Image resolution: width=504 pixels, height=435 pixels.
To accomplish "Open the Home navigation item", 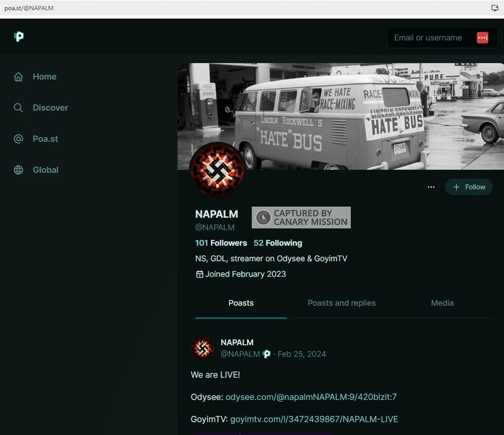I will (35, 76).
